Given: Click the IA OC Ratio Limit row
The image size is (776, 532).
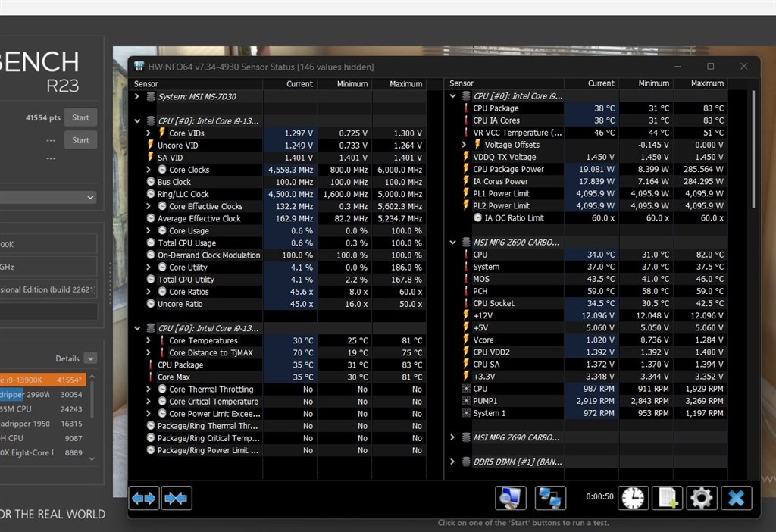Looking at the screenshot, I should [586, 217].
